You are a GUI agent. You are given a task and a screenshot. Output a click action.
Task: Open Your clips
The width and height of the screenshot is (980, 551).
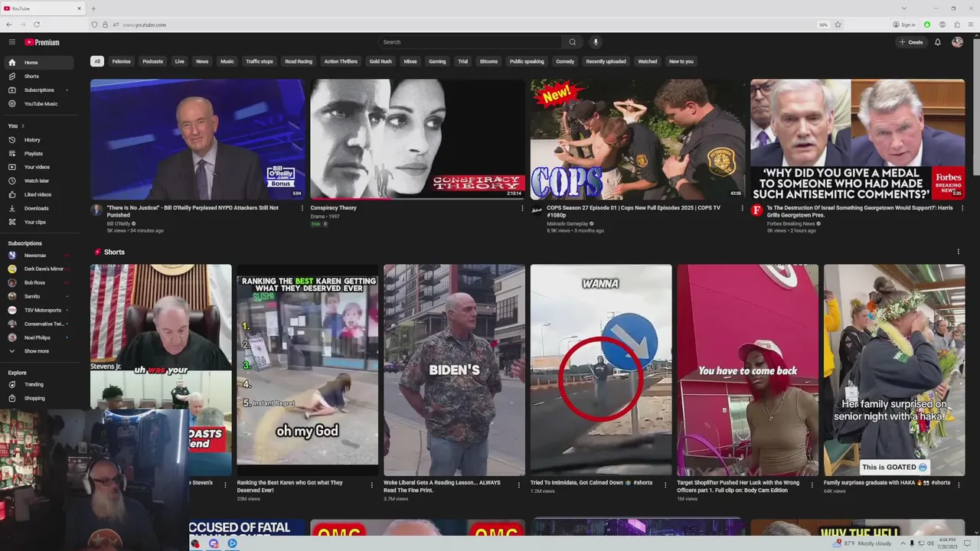point(39,222)
